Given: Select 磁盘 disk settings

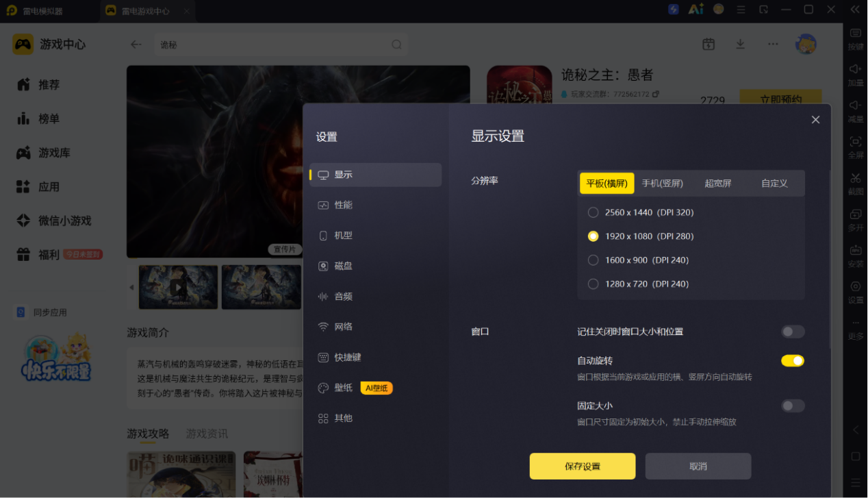Looking at the screenshot, I should pyautogui.click(x=375, y=266).
